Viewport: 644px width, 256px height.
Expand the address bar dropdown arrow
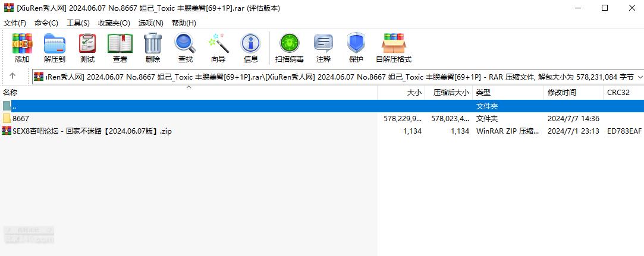pos(639,77)
